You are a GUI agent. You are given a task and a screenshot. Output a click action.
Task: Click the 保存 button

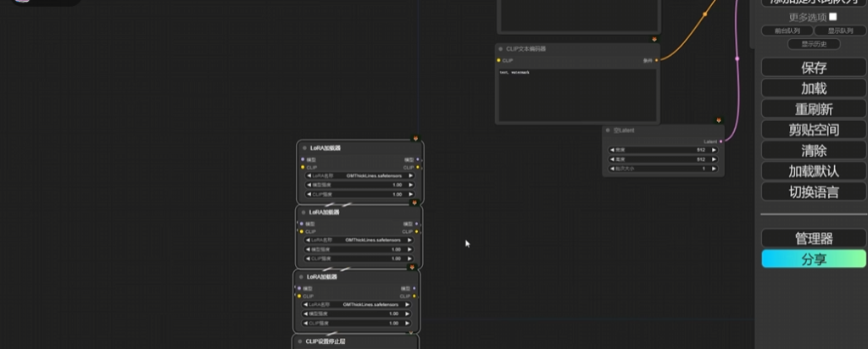[813, 68]
